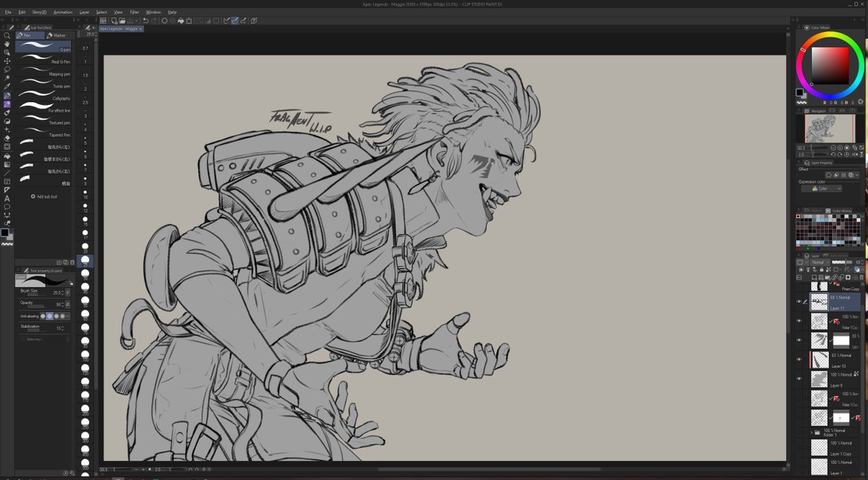Screen dimensions: 868x480
Task: Choose the Calligraphy sub tool
Action: [x=43, y=97]
